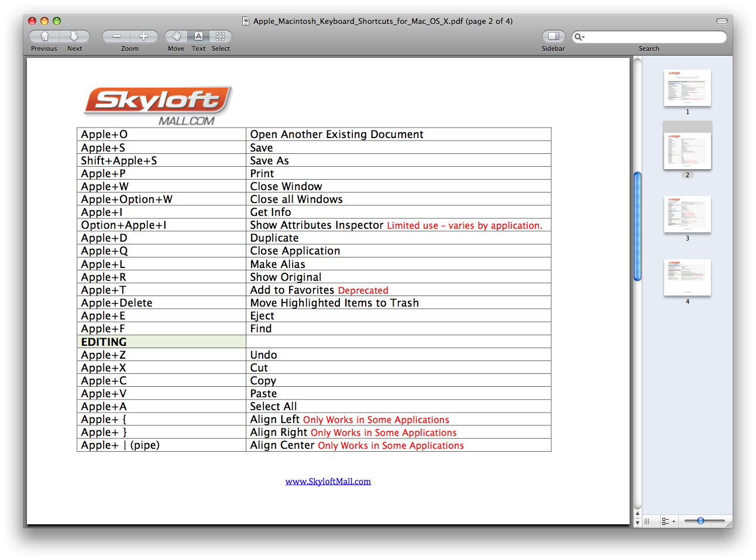Image resolution: width=756 pixels, height=560 pixels.
Task: Adjust the sidebar thumbnail size slider
Action: (700, 520)
